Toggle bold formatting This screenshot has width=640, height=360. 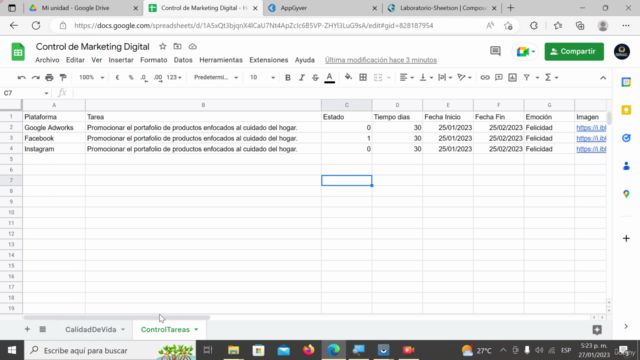click(288, 78)
